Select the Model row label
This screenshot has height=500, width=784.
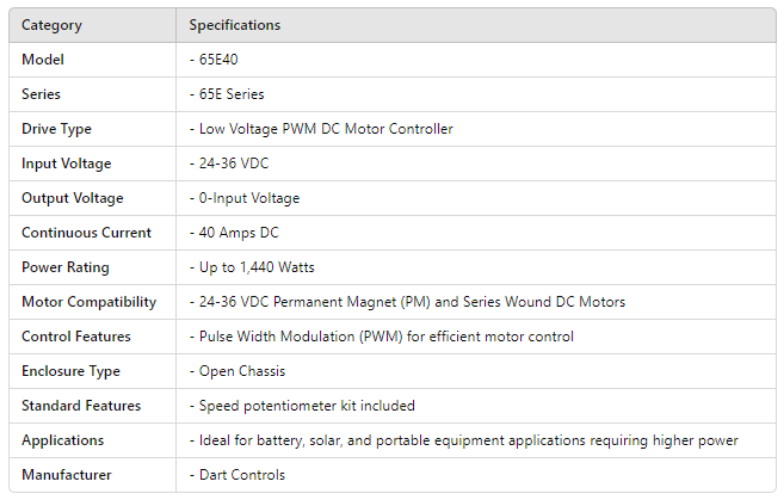point(43,60)
